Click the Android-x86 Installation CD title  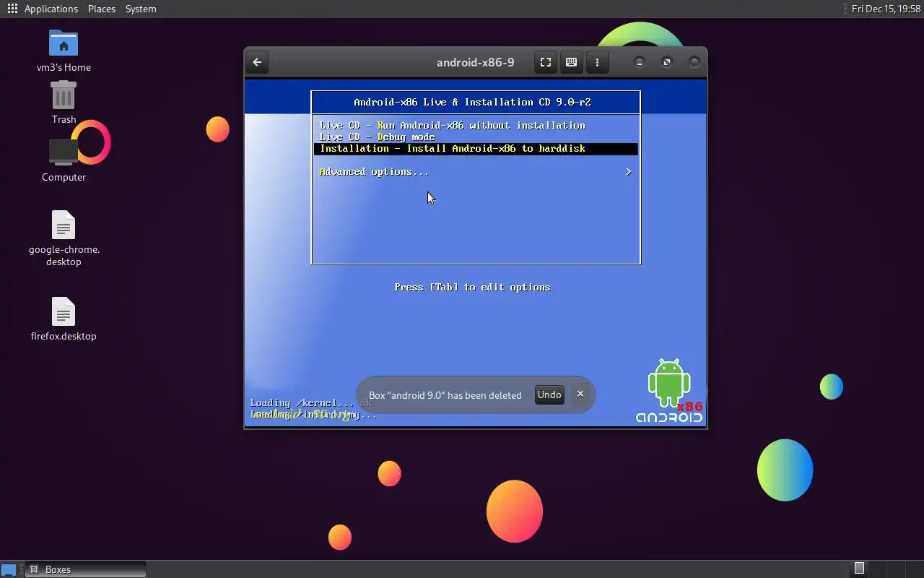pos(473,102)
